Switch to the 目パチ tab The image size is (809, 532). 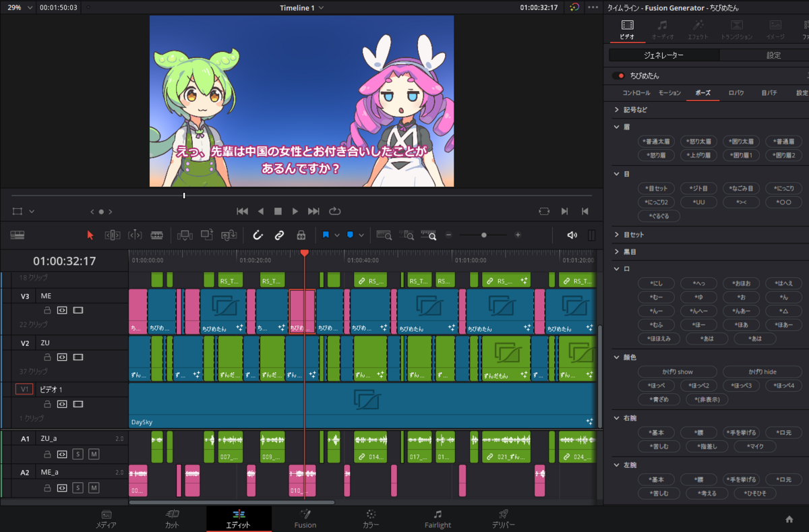pyautogui.click(x=769, y=93)
